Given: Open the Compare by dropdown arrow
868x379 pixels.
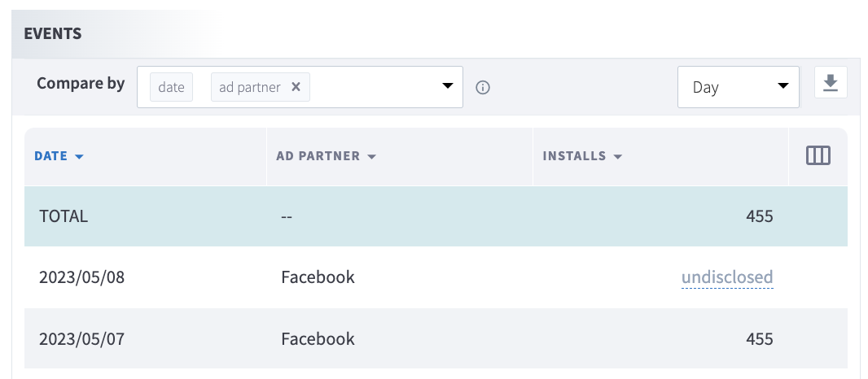Looking at the screenshot, I should [x=447, y=86].
